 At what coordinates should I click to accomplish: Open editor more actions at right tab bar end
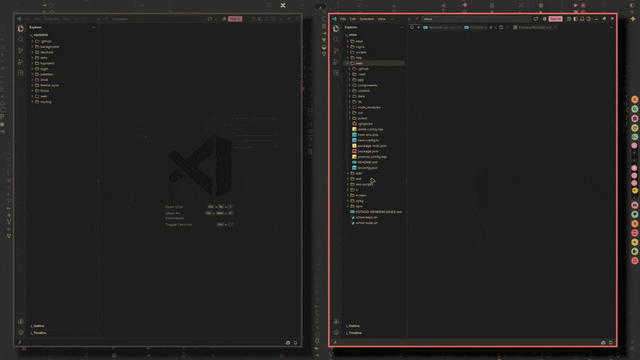tap(611, 27)
